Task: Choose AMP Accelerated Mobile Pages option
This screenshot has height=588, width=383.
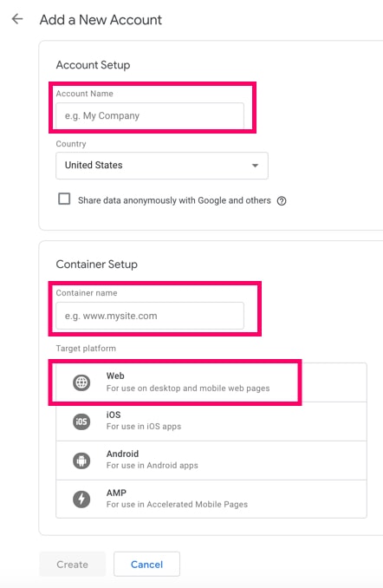Action: click(x=211, y=500)
